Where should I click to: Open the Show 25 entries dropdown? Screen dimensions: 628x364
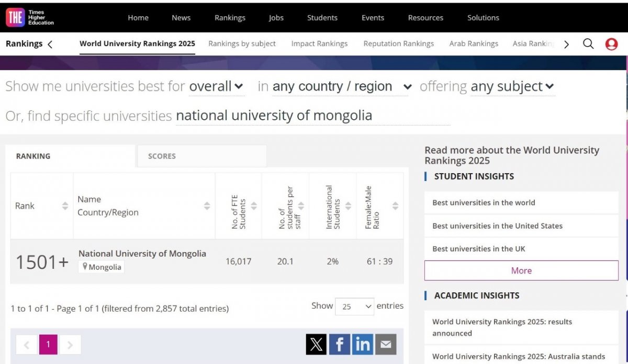354,306
